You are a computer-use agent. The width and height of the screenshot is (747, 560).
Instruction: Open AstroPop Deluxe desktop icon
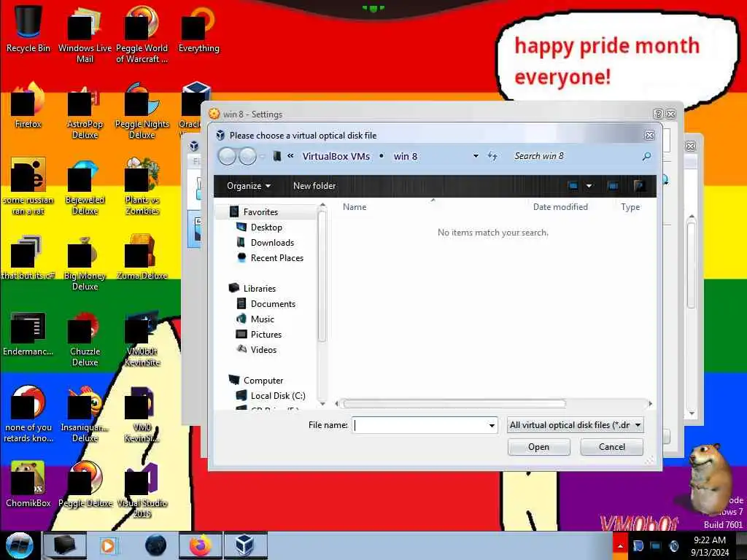(85, 111)
